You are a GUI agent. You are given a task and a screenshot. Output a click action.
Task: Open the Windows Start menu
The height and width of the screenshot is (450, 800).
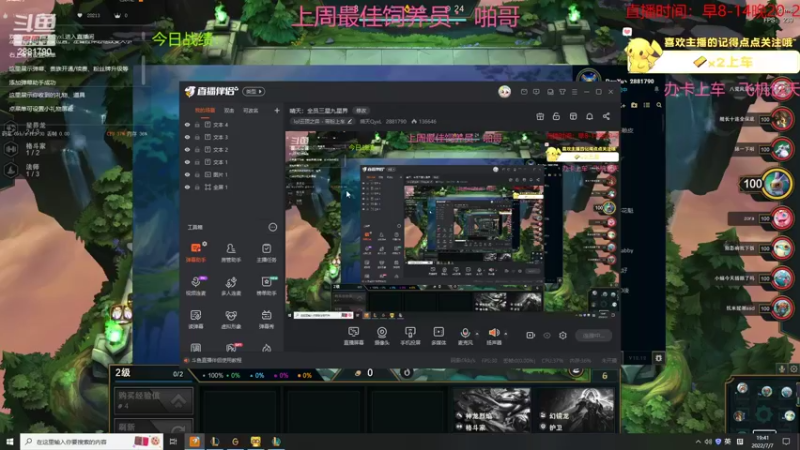click(10, 441)
